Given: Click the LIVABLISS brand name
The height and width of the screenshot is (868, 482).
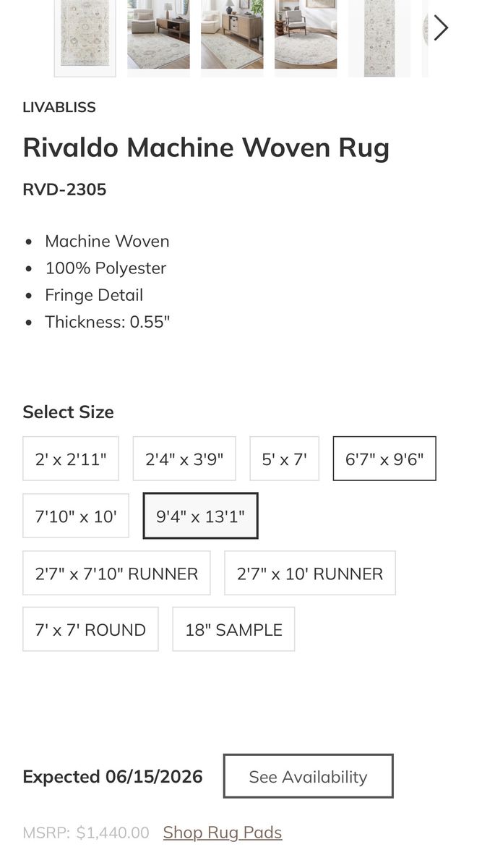Looking at the screenshot, I should (x=59, y=107).
